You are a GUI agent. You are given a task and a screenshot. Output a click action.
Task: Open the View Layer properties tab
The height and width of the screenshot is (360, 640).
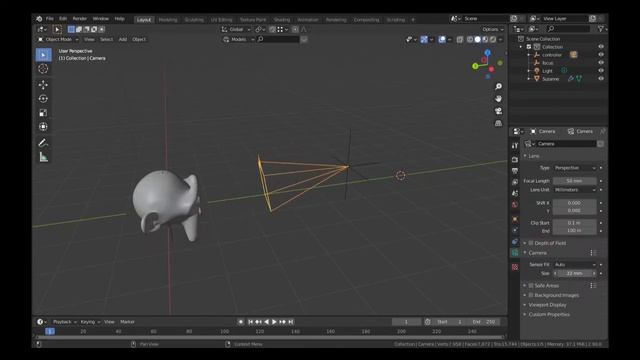pyautogui.click(x=515, y=182)
